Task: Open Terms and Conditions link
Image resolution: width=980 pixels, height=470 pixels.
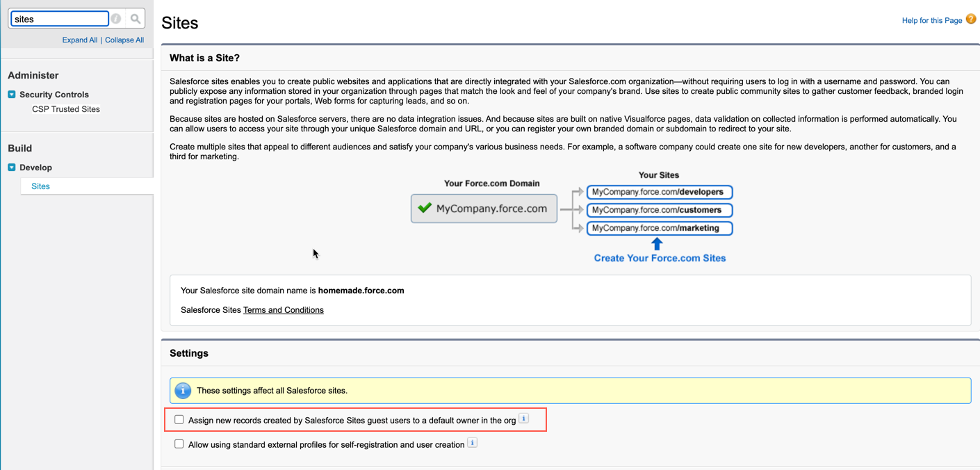Action: pos(284,310)
